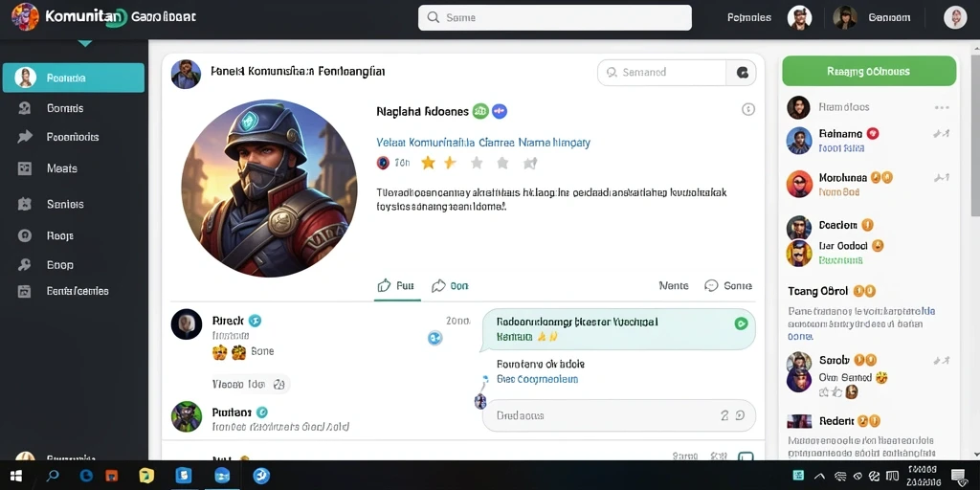
Task: Click the arrow icon beside Peoemiods
Action: (x=24, y=137)
